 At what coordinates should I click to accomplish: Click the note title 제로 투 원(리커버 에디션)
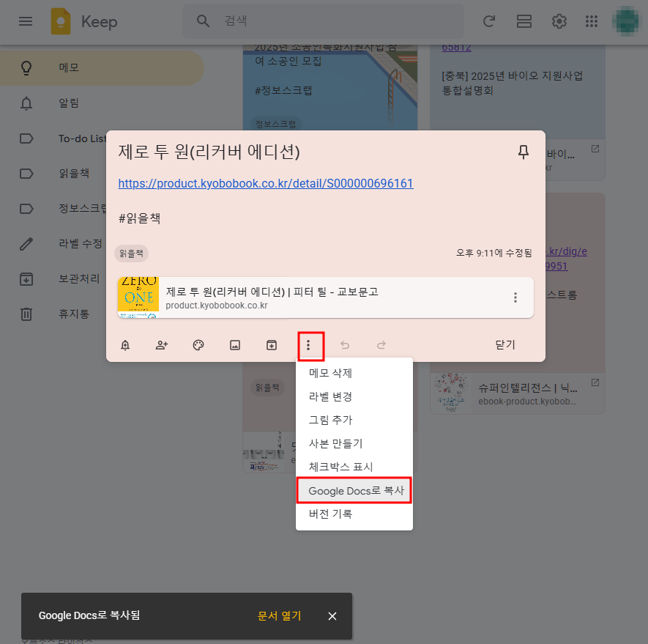(209, 152)
